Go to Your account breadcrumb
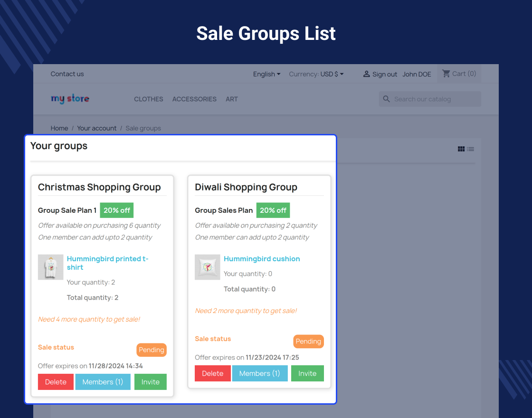Screen dimensions: 532x418 97,128
